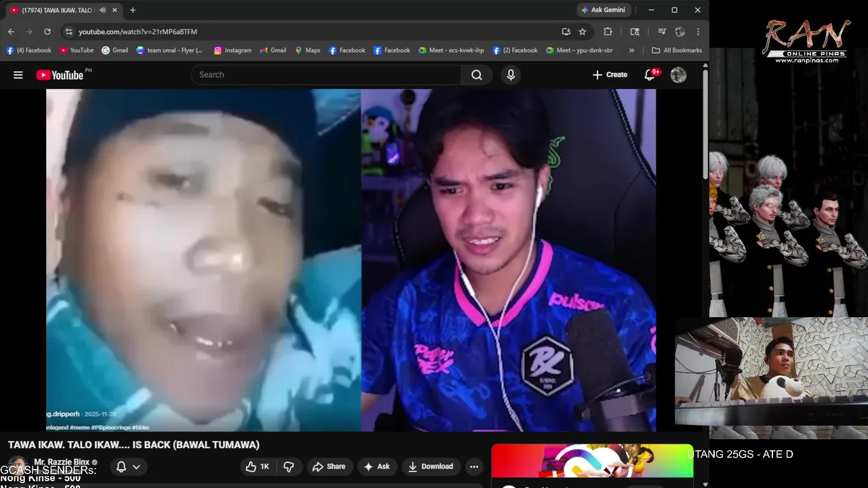Focus the YouTube search box

click(x=325, y=75)
